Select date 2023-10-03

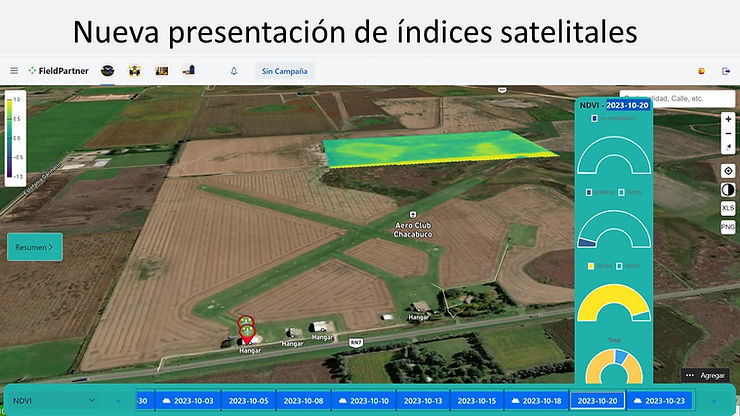[x=188, y=401]
